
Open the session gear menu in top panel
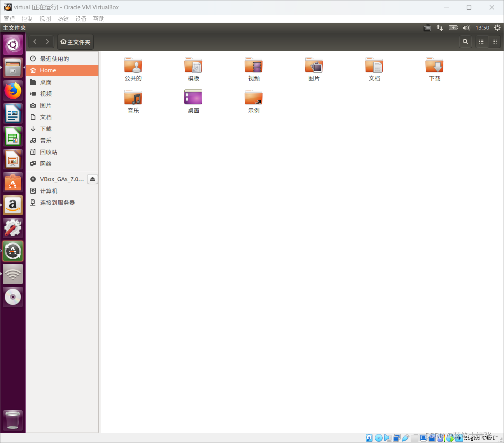point(497,28)
